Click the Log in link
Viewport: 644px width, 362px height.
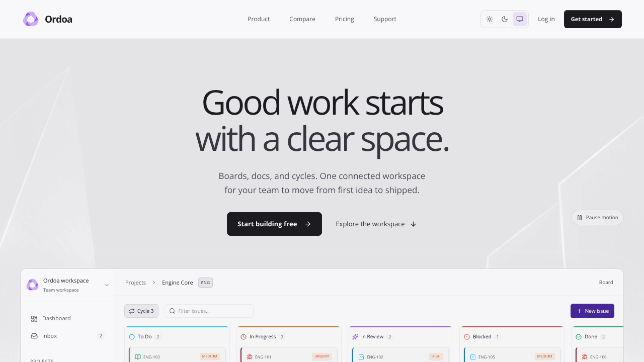click(546, 19)
